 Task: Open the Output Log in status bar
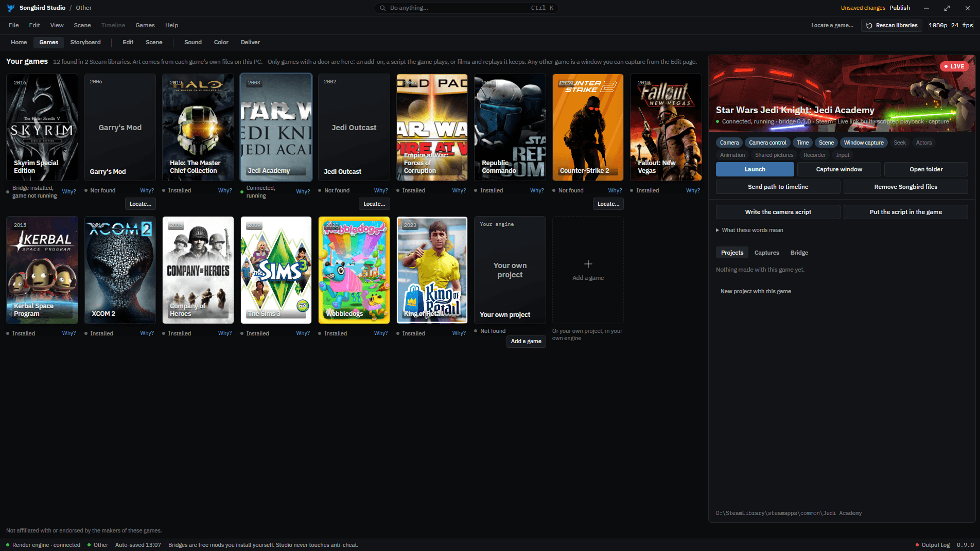coord(932,545)
